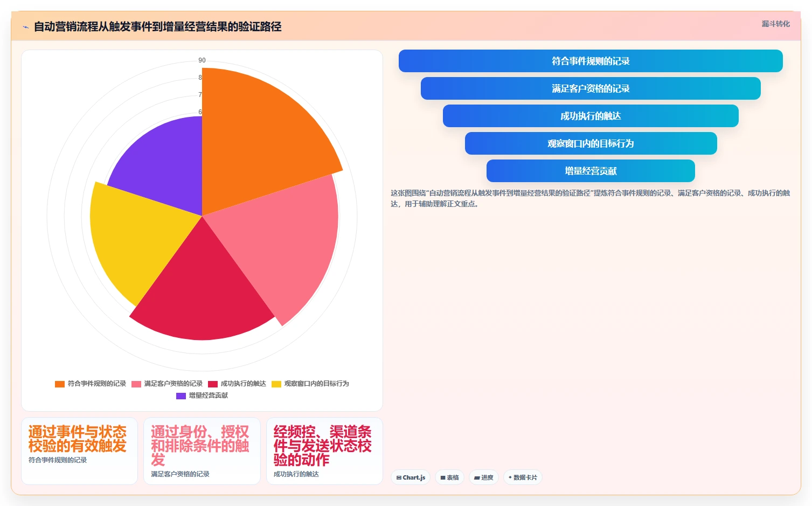Screen dimensions: 812x506
Task: Click the small icon before the header title
Action: [x=25, y=27]
